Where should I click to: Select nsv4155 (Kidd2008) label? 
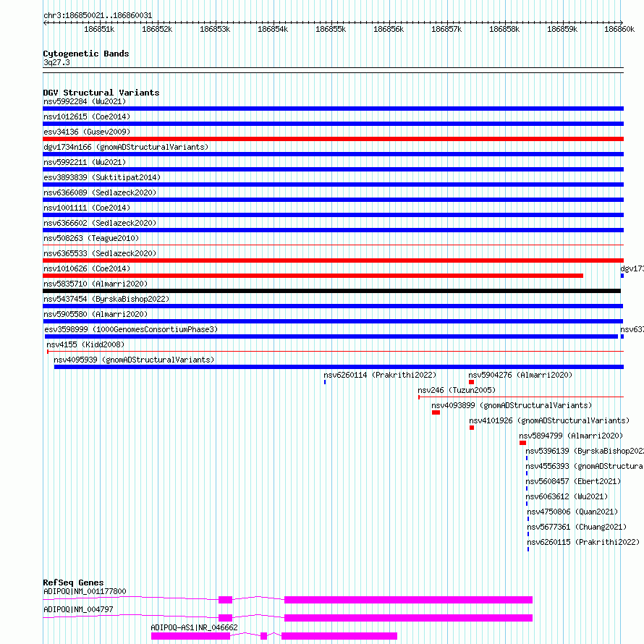click(85, 344)
